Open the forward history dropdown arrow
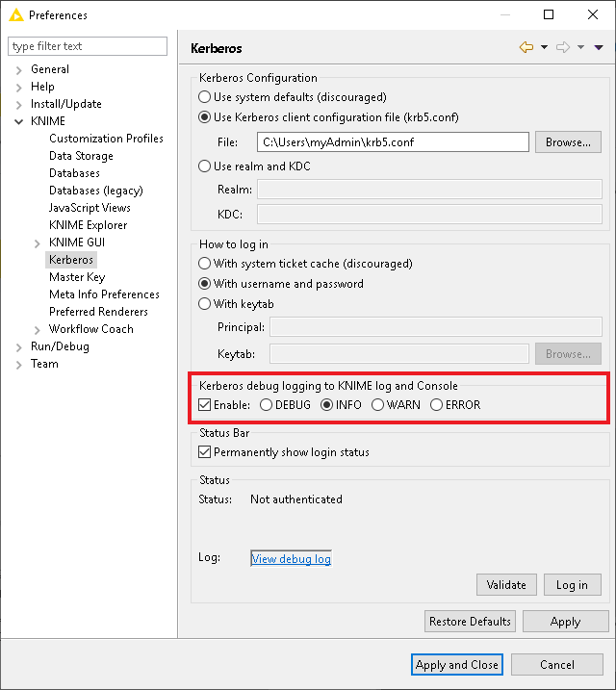Viewport: 616px width, 690px height. [x=580, y=47]
